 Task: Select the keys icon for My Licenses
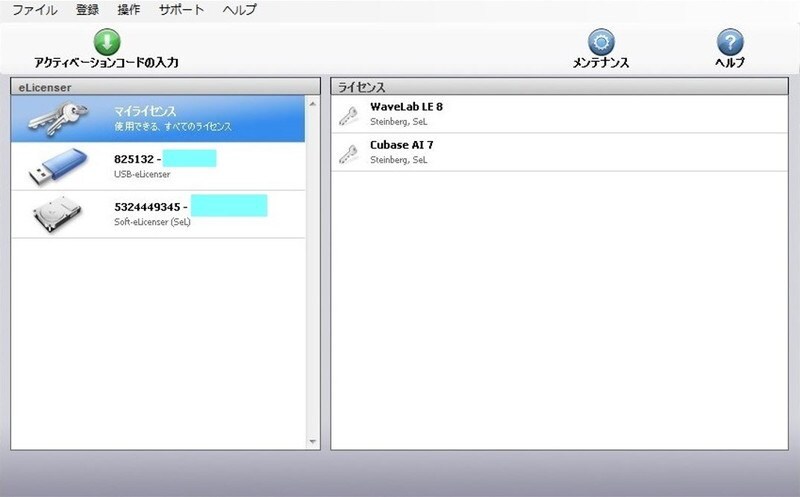pyautogui.click(x=58, y=118)
